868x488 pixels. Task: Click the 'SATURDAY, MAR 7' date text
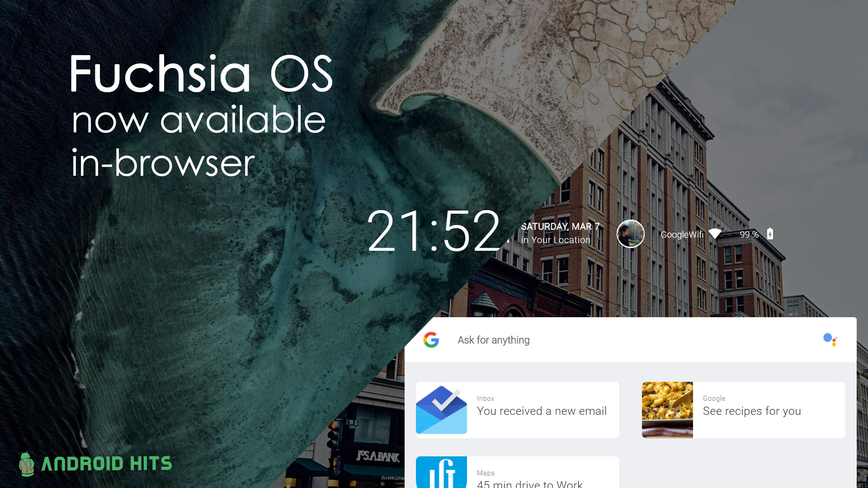pyautogui.click(x=560, y=226)
